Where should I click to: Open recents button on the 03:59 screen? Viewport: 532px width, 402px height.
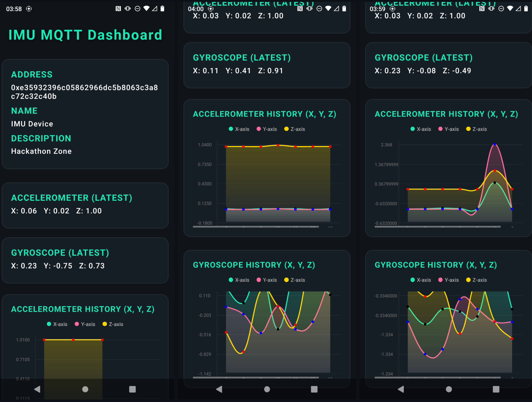click(496, 389)
